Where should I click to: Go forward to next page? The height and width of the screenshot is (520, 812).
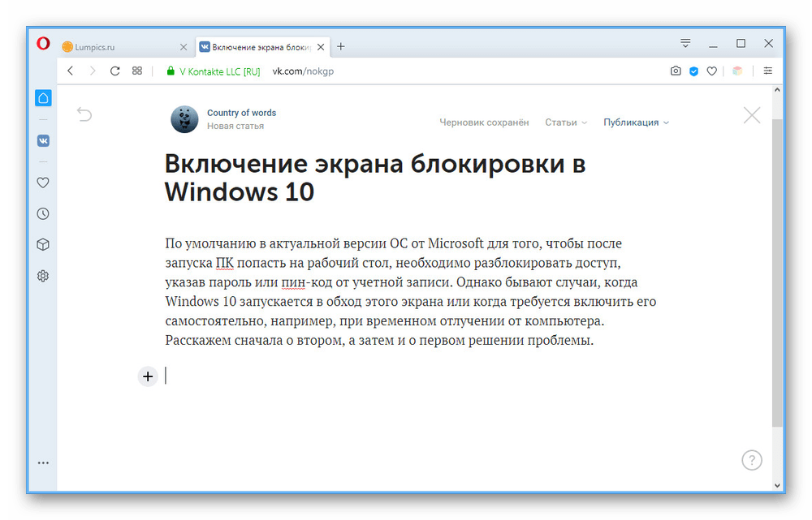pos(93,71)
